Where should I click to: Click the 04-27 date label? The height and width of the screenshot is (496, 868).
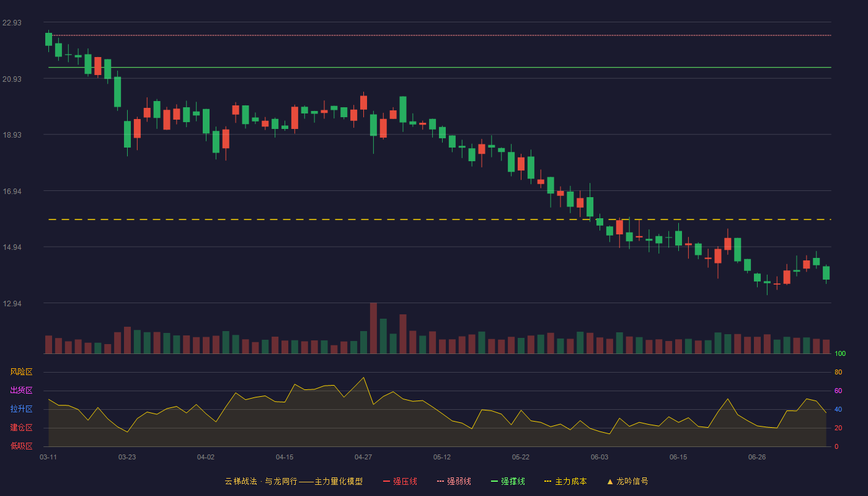363,457
